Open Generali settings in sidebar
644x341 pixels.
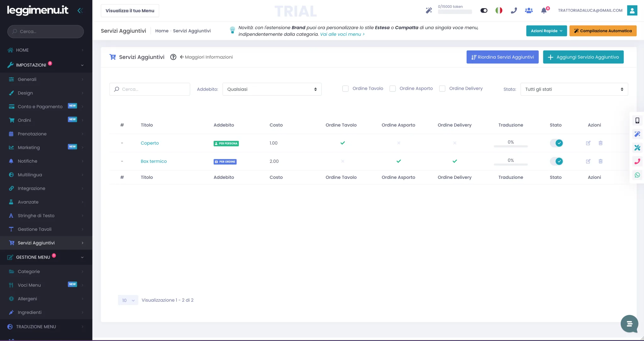point(46,79)
